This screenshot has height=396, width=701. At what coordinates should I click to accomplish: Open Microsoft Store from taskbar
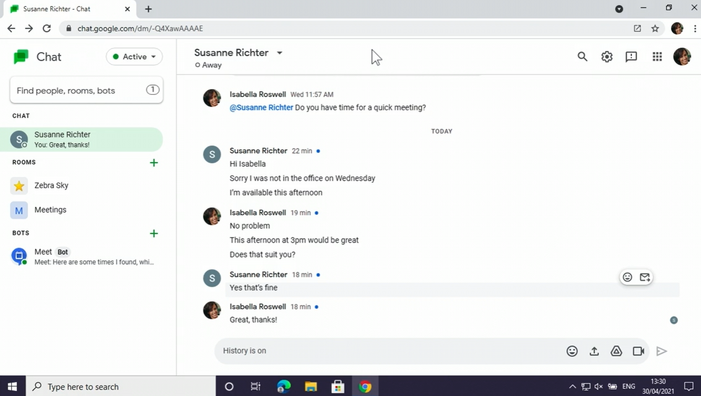pos(338,387)
